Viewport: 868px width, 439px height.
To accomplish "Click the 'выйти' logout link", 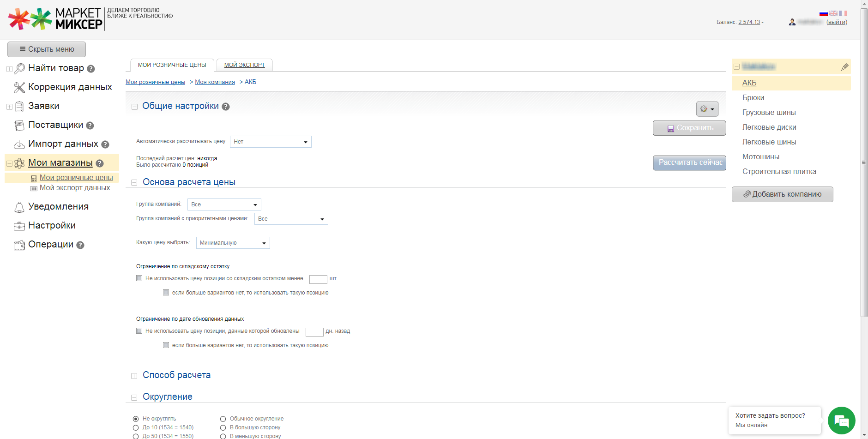I will click(837, 22).
